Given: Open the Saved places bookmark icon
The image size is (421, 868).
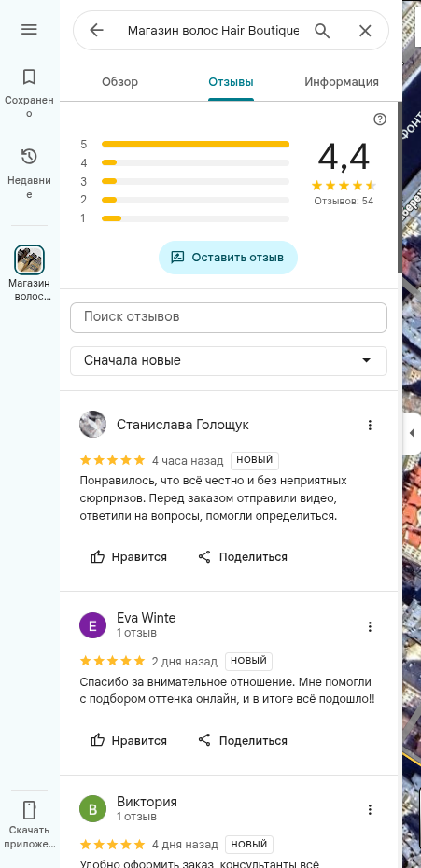Looking at the screenshot, I should [x=29, y=77].
